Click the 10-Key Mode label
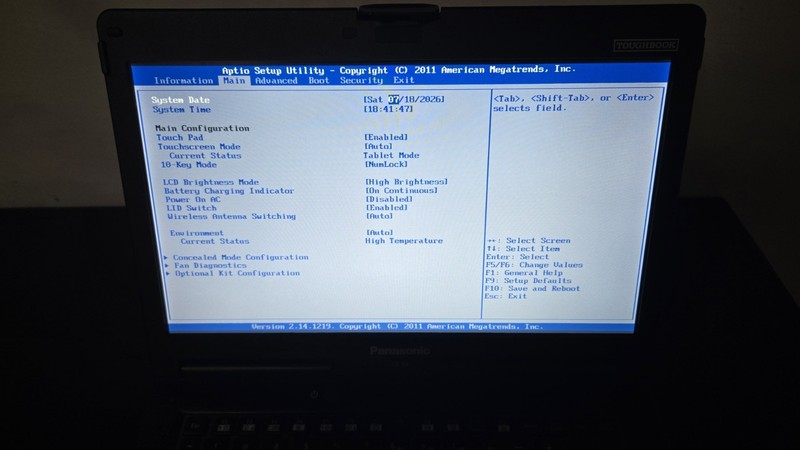The width and height of the screenshot is (800, 450). coord(189,165)
